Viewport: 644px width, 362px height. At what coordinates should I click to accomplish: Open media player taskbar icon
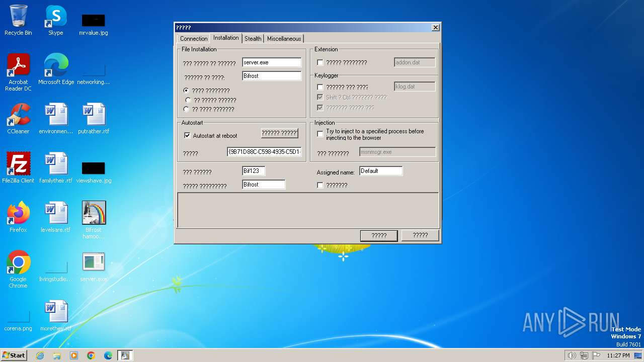[x=74, y=355]
